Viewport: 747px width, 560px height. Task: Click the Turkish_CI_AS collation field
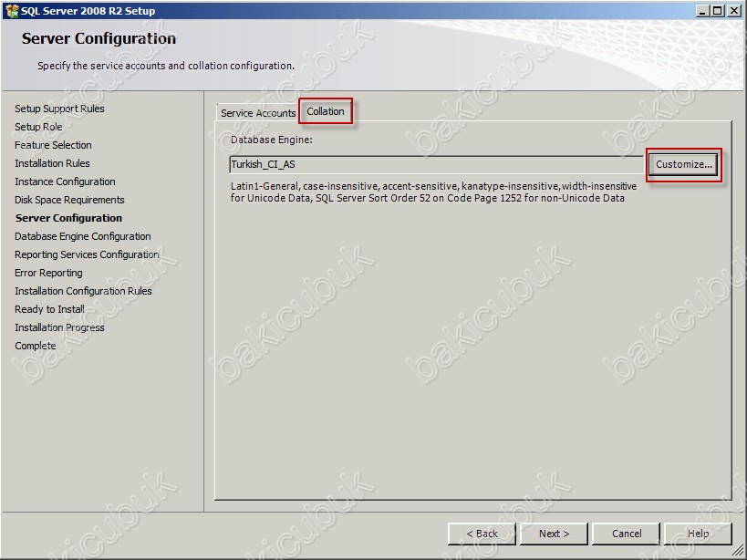click(x=436, y=164)
